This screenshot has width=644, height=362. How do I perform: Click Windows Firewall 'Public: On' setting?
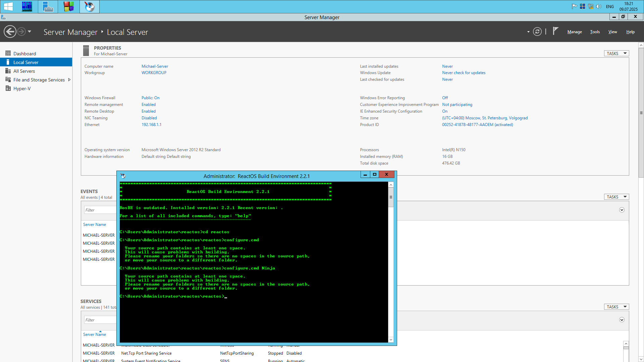150,98
